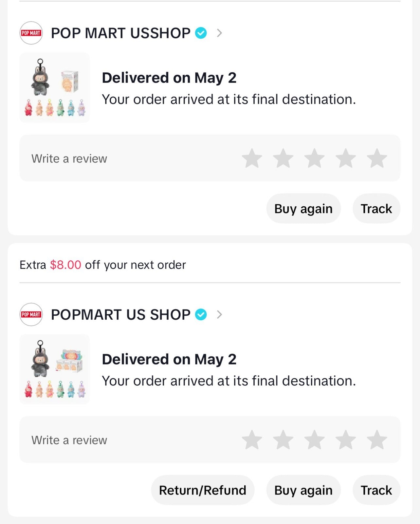
Task: Tap verified badge next to POPMART US SHOP
Action: click(x=201, y=314)
